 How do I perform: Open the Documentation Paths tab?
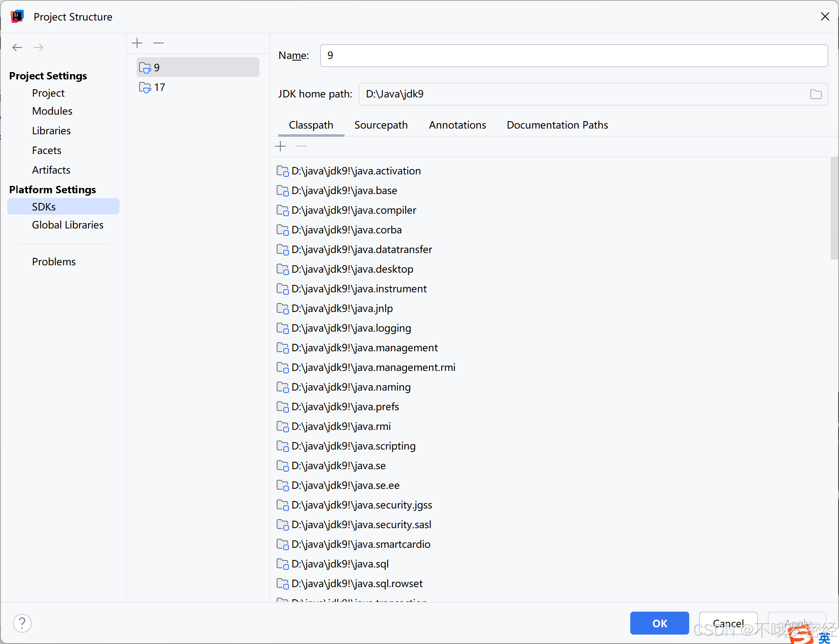pos(557,125)
